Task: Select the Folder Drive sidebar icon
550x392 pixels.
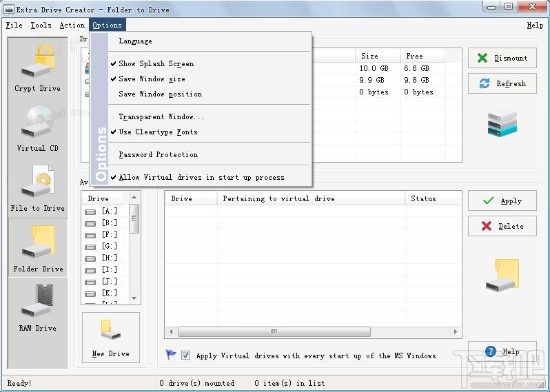Action: pyautogui.click(x=37, y=248)
